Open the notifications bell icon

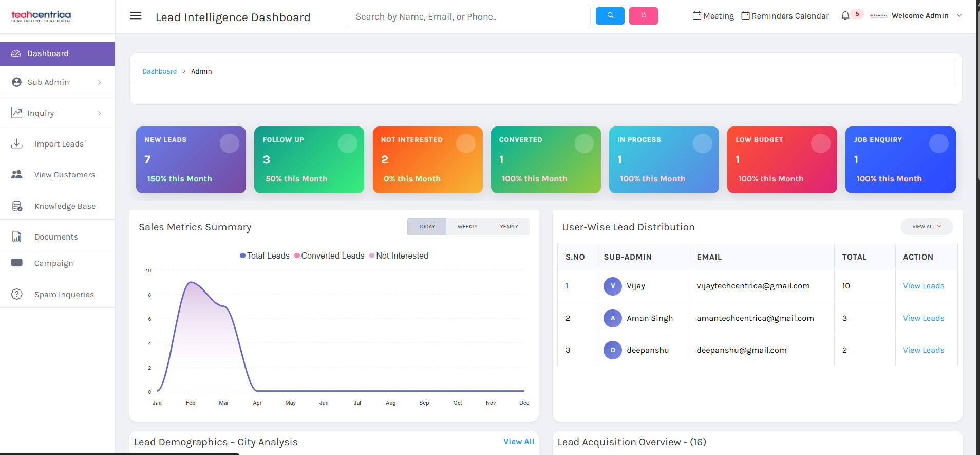point(845,16)
